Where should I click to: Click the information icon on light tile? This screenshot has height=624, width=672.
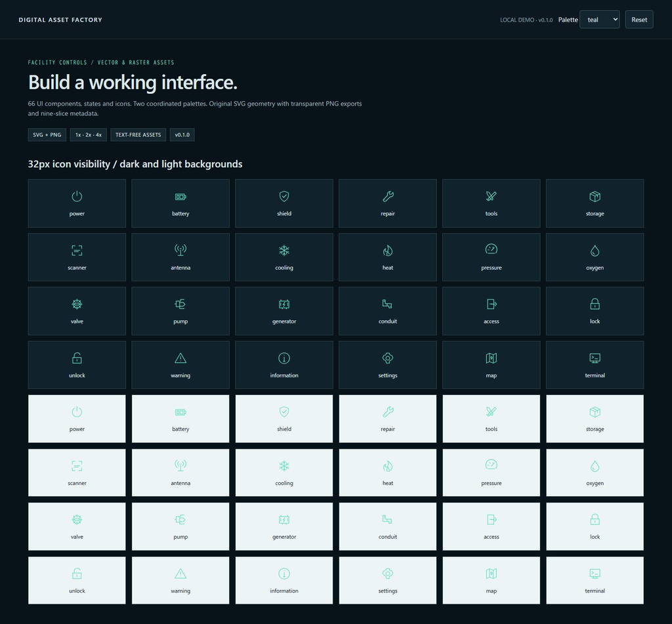[284, 573]
